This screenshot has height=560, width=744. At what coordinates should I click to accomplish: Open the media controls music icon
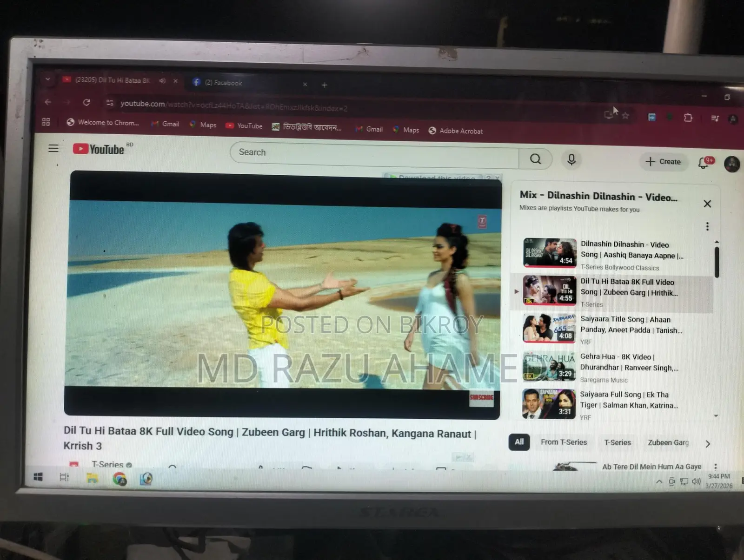point(715,119)
